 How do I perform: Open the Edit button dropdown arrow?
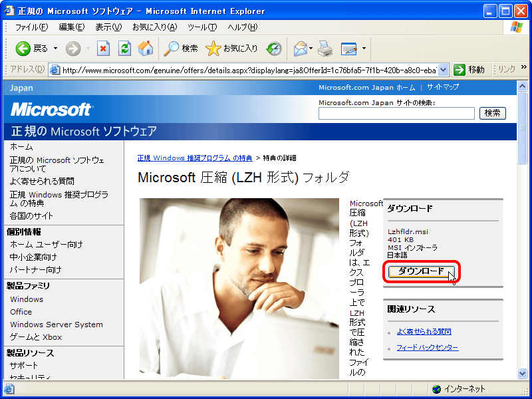(x=364, y=49)
